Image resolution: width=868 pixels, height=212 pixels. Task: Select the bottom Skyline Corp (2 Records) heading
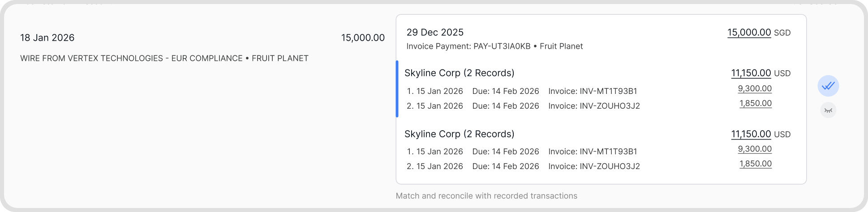coord(459,134)
